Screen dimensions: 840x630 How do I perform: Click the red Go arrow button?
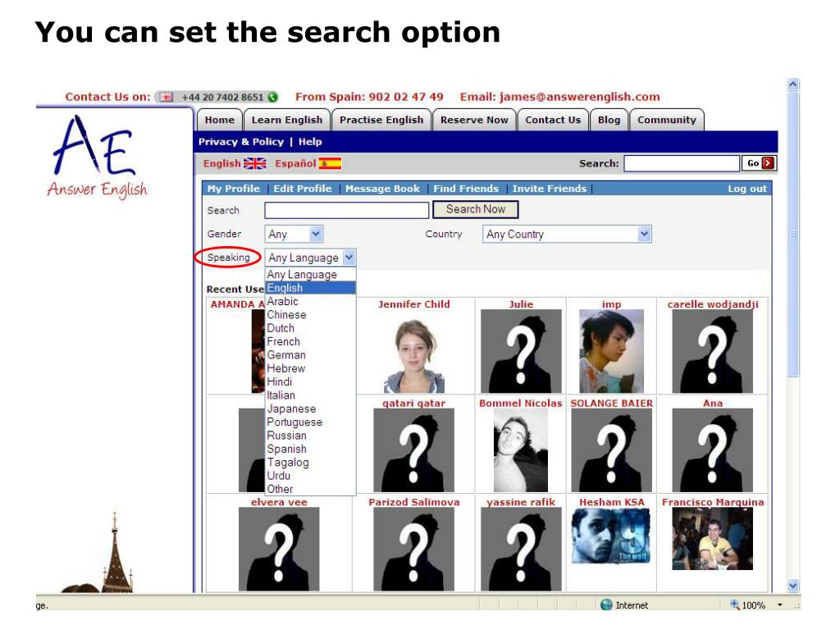click(768, 163)
